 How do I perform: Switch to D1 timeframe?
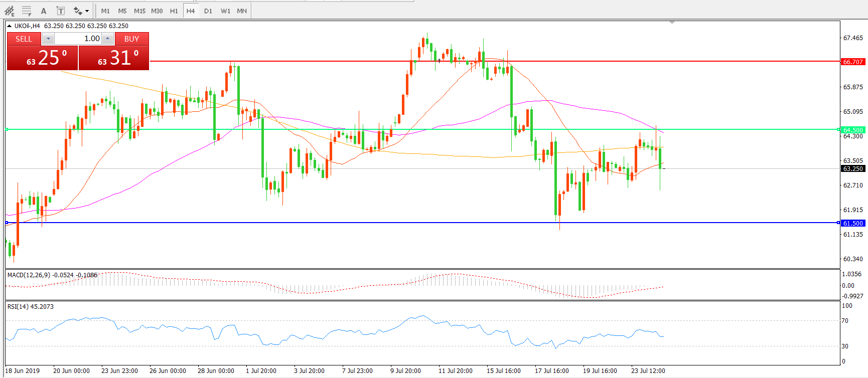point(208,11)
